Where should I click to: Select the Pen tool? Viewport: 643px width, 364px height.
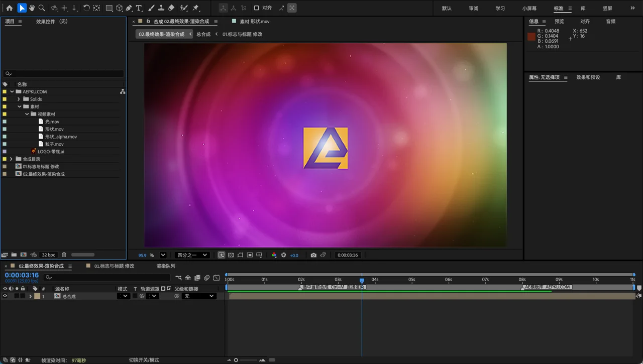pos(129,8)
